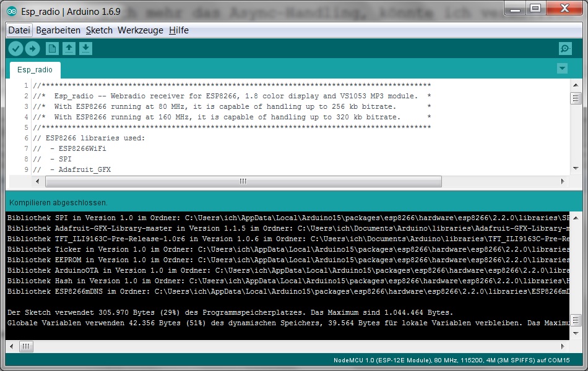The width and height of the screenshot is (588, 371).
Task: Click board info 'NodeMCU 1.0 (ESP-12E Module)' status
Action: pos(451,360)
